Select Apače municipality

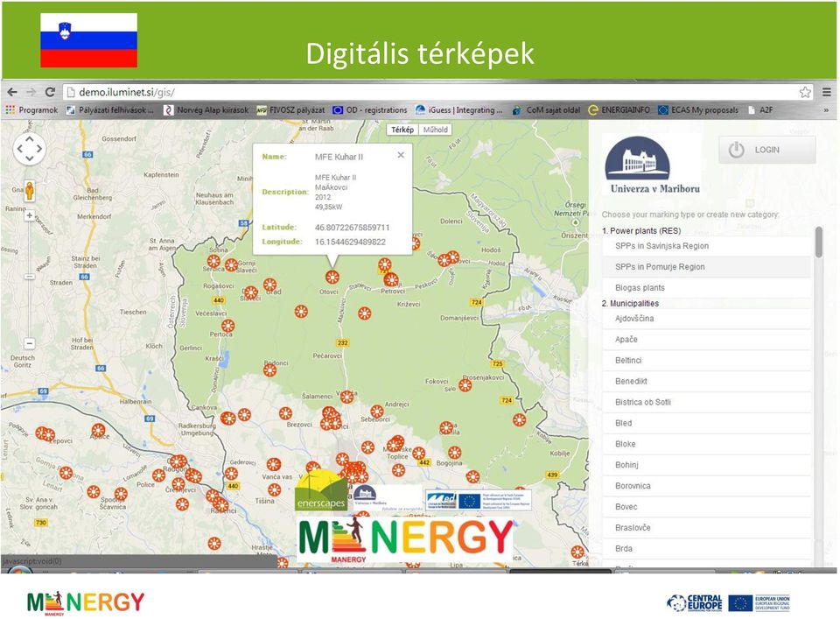coord(706,339)
